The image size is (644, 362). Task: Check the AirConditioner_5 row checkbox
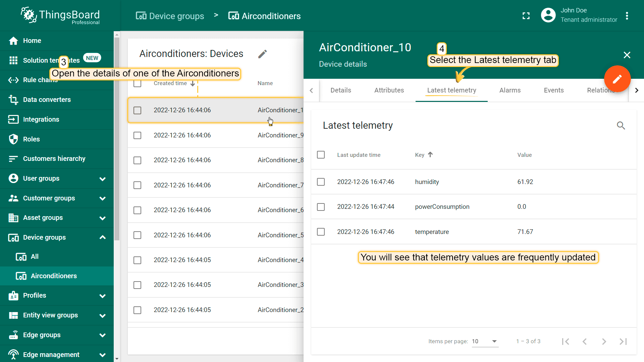[x=137, y=235]
